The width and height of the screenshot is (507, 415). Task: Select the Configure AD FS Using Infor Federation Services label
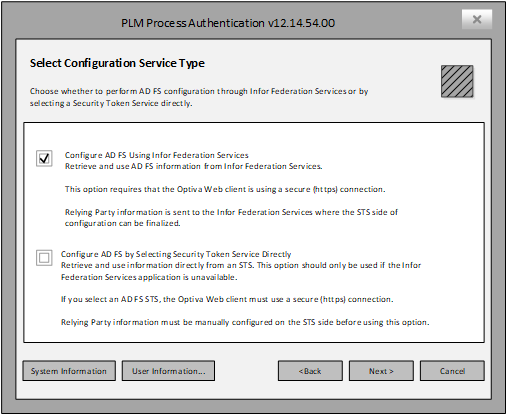[x=157, y=155]
